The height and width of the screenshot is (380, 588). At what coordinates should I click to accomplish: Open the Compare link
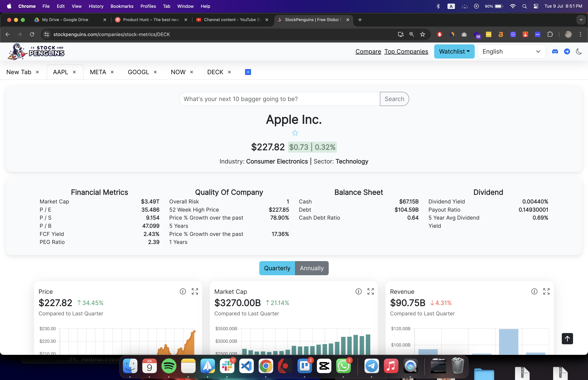pos(368,52)
